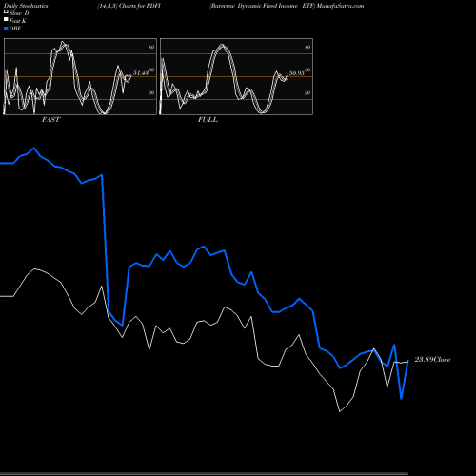The width and height of the screenshot is (476, 476).
Task: Click the FAST stochastic chart thumbnail
Action: (x=80, y=76)
